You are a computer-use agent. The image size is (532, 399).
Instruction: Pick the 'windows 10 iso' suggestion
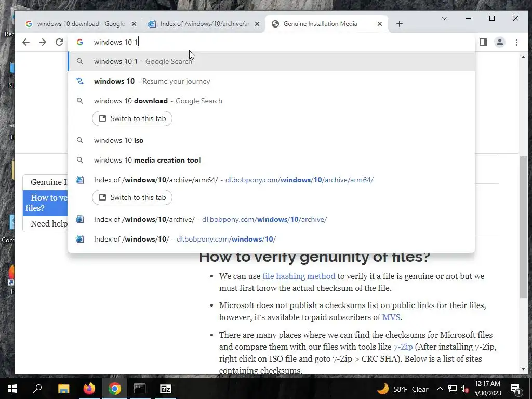point(271,140)
